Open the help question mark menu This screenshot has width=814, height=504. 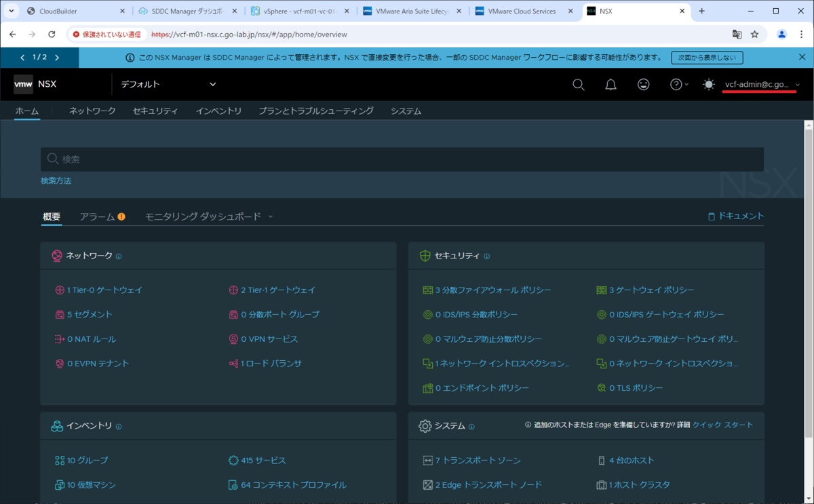point(679,84)
